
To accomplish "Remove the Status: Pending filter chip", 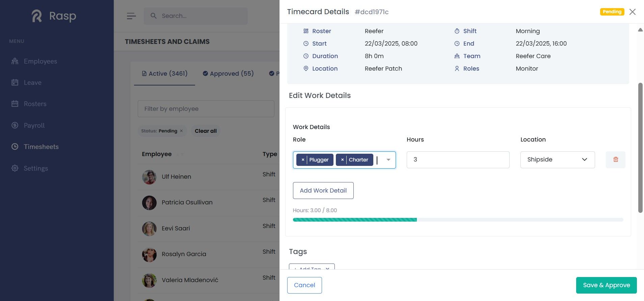I will point(181,131).
